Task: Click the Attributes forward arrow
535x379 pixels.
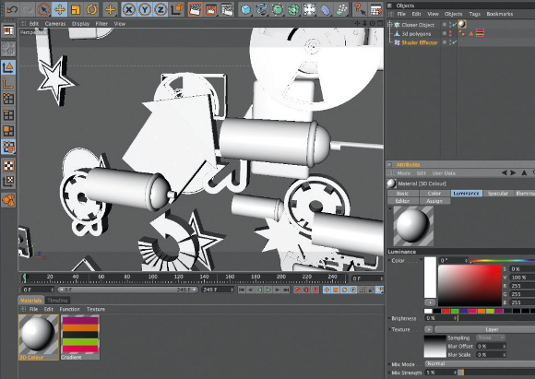Action: pos(513,173)
